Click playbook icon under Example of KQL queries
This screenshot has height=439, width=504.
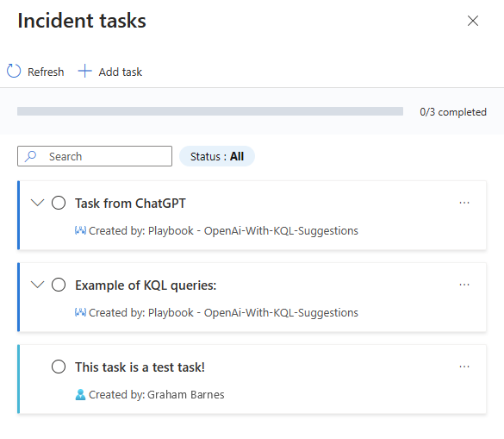pyautogui.click(x=80, y=312)
